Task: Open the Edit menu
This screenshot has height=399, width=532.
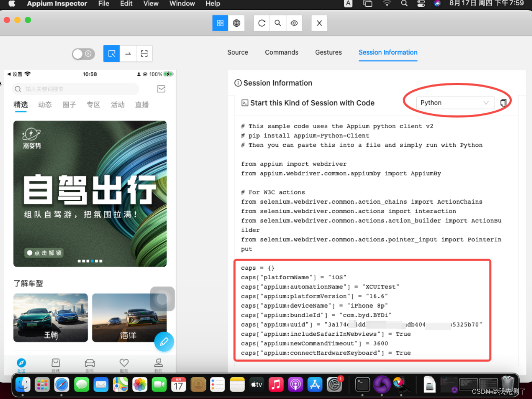Action: click(x=126, y=4)
